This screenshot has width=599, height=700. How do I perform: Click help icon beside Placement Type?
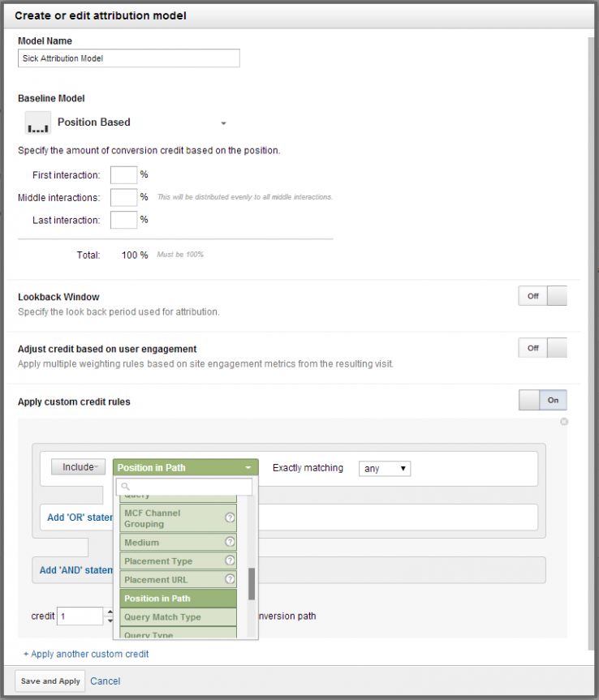coord(230,560)
